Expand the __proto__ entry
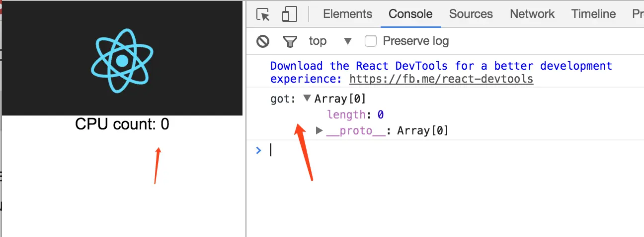644x237 pixels. (320, 130)
